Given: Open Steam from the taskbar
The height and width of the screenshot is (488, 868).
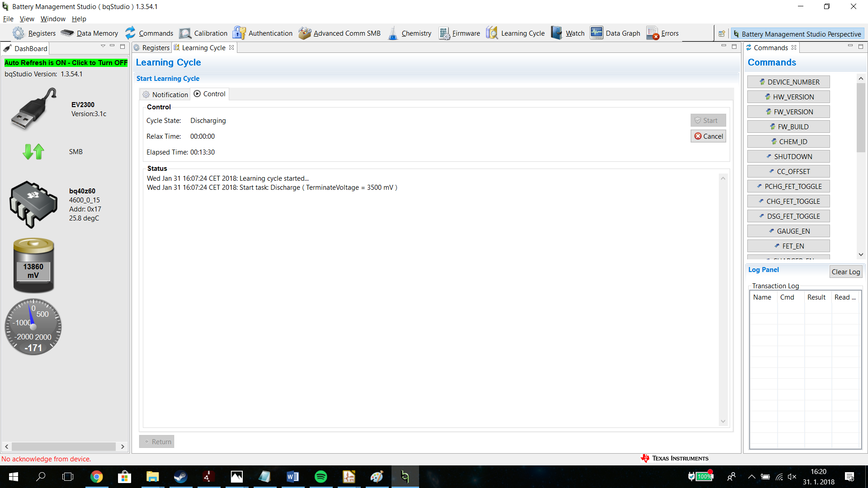Looking at the screenshot, I should (180, 477).
